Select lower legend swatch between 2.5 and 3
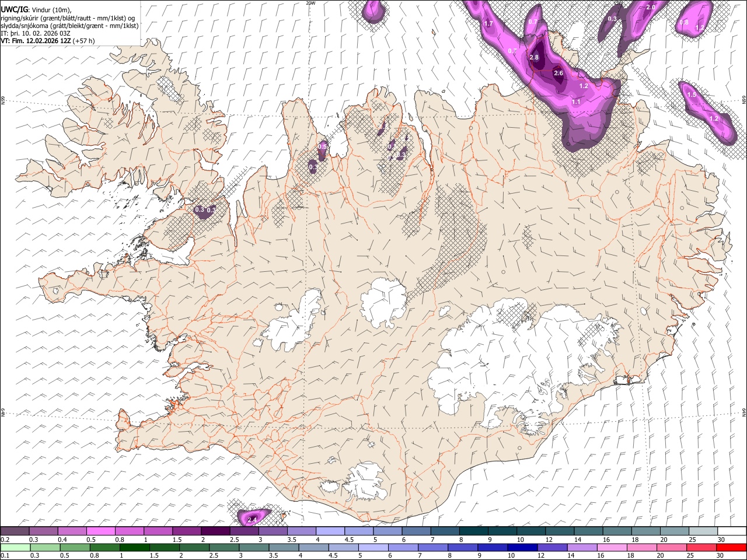747x560 pixels. click(x=225, y=547)
